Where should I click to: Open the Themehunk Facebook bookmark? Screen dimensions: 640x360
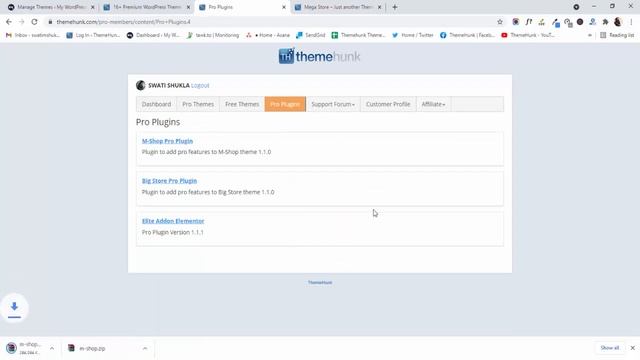tap(467, 36)
